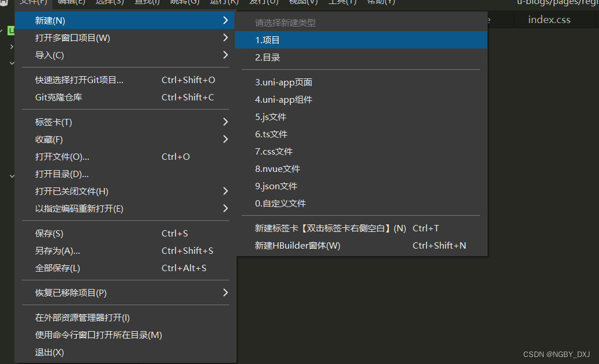Open the 工具(T) menu bar item
The width and height of the screenshot is (599, 364).
[343, 2]
